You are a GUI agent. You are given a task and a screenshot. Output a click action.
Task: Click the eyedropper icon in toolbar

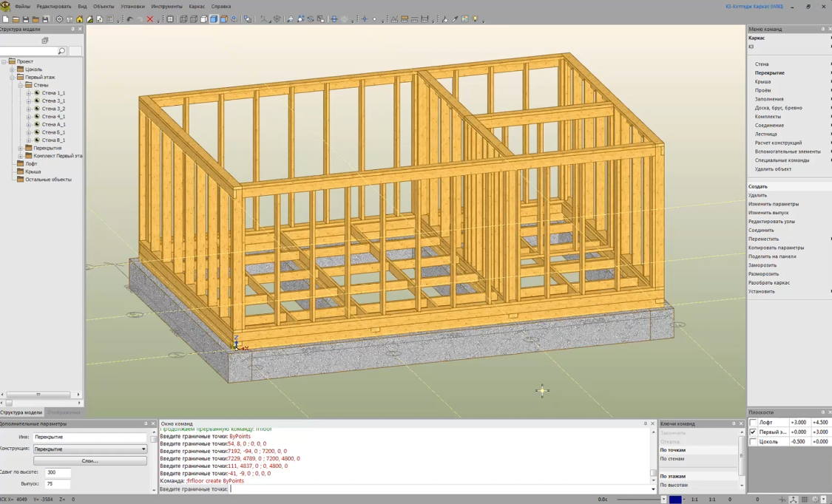[455, 19]
